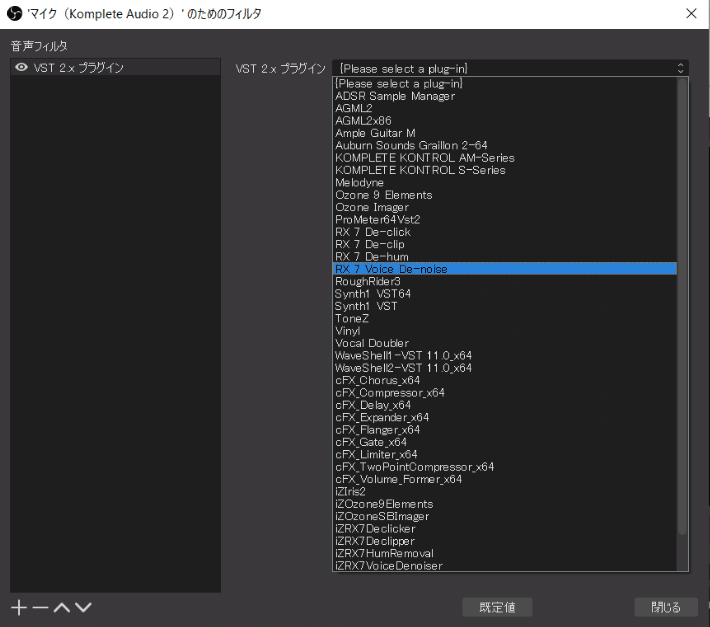Select highlighted RX 7 Voice De-noise
Screen dimensions: 710x627
(x=505, y=269)
